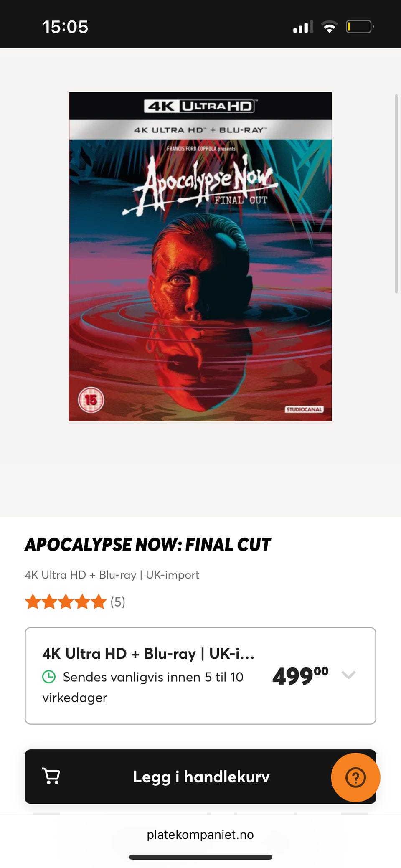Expand the format options chevron
Viewport: 401px width, 868px height.
[x=348, y=674]
